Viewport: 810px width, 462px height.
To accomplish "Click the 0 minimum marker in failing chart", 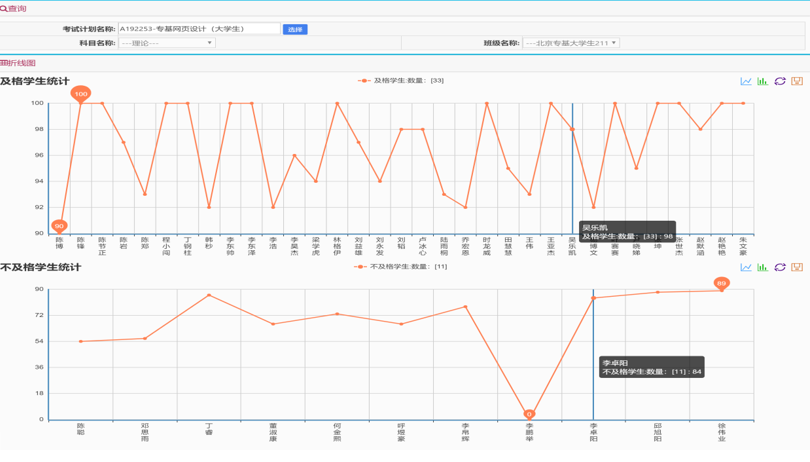I will 529,414.
